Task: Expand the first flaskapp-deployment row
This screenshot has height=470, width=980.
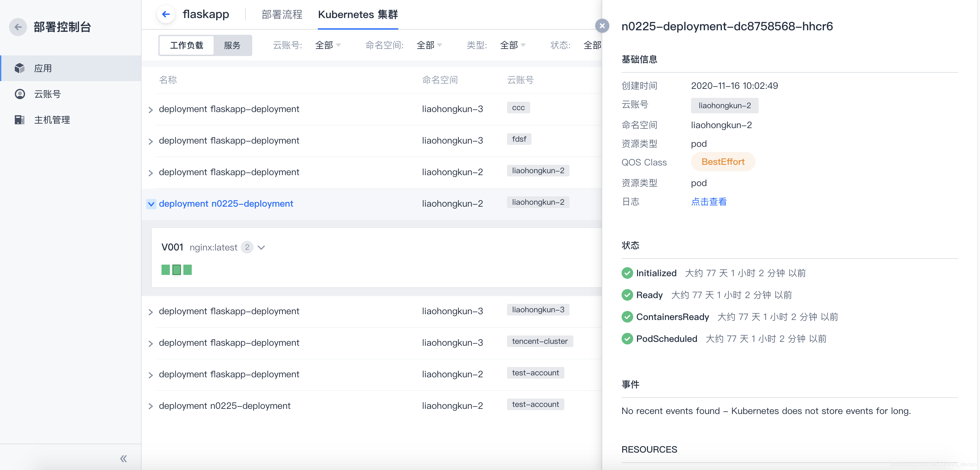Action: click(151, 110)
